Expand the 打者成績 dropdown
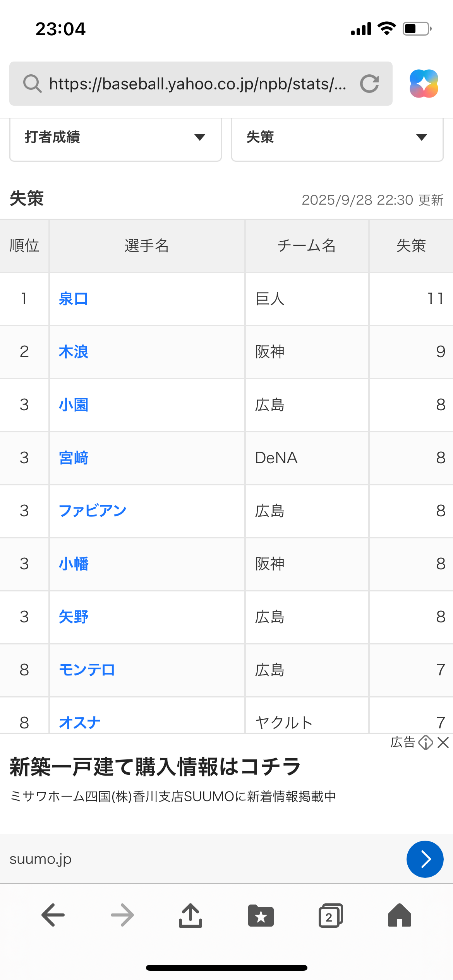 tap(115, 137)
